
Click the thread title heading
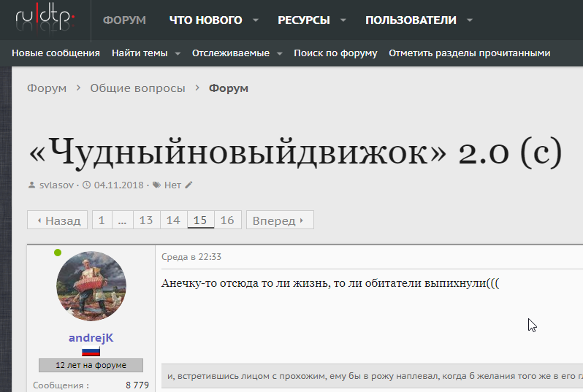pyautogui.click(x=296, y=153)
